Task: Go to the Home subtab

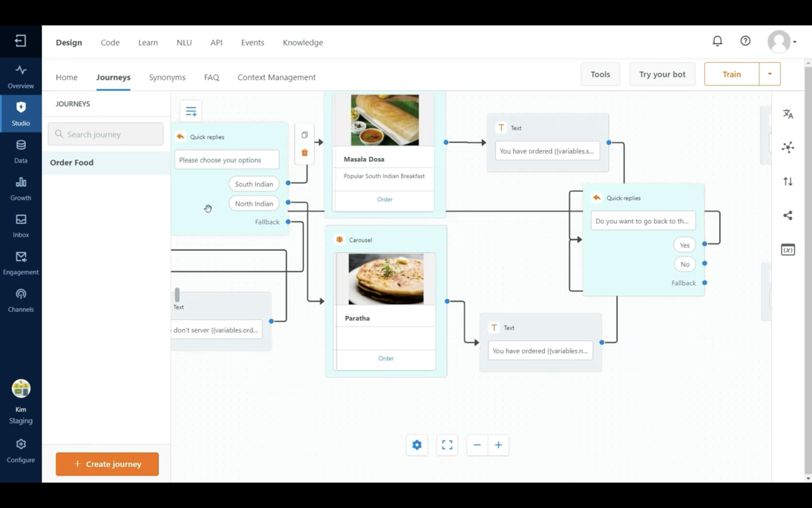Action: click(x=67, y=77)
